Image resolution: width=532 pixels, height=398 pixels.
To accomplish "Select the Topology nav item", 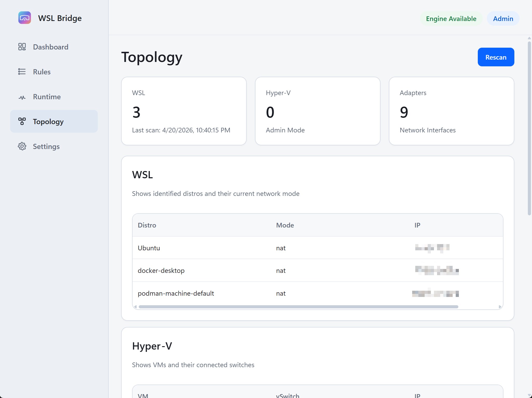I will (54, 122).
